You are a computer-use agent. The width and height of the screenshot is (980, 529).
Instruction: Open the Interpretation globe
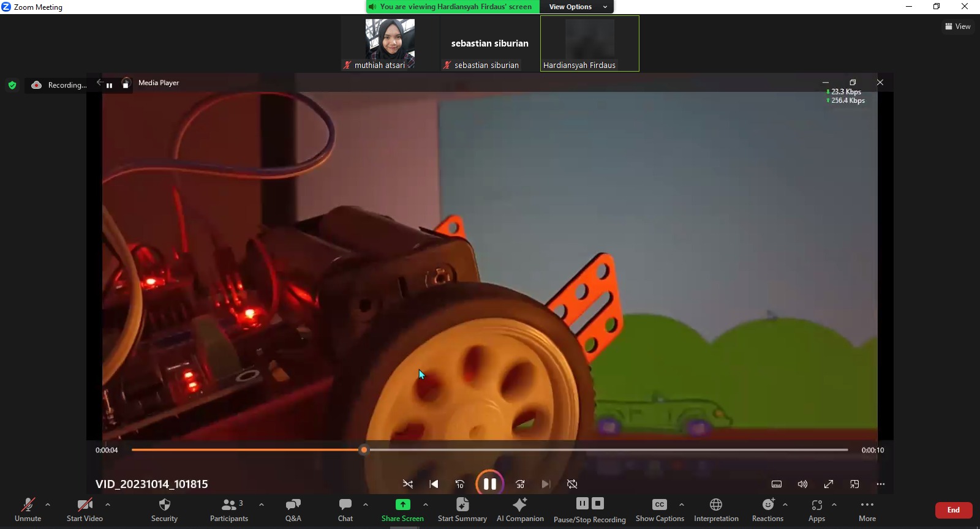point(716,510)
